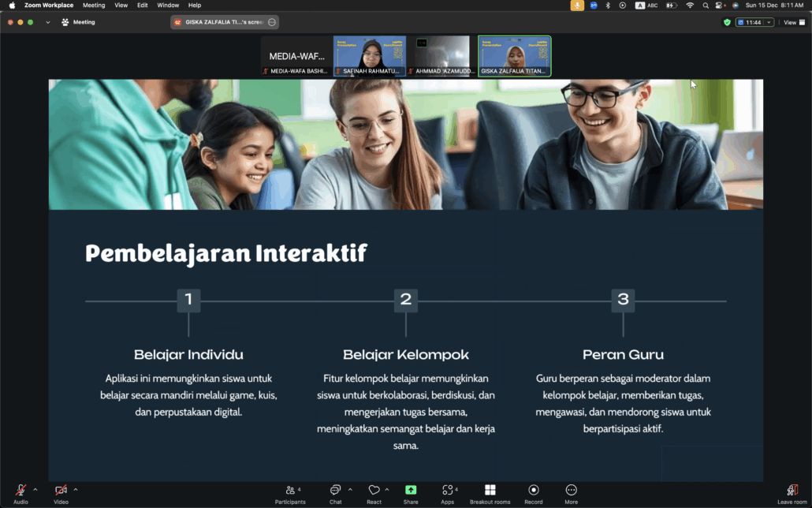Open the Chat panel
The width and height of the screenshot is (812, 508).
(336, 494)
